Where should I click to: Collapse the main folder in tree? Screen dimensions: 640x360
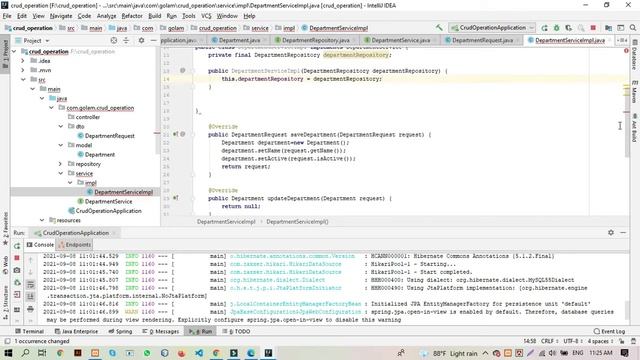(33, 89)
